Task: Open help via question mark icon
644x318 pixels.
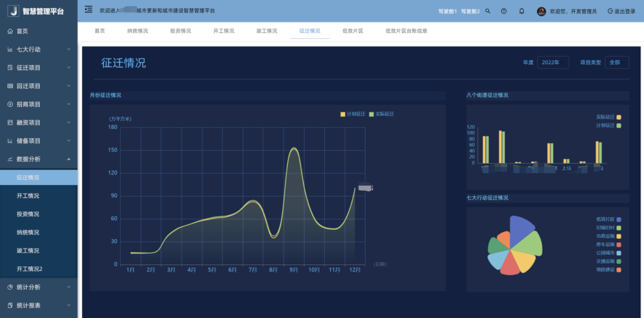Action: [504, 11]
